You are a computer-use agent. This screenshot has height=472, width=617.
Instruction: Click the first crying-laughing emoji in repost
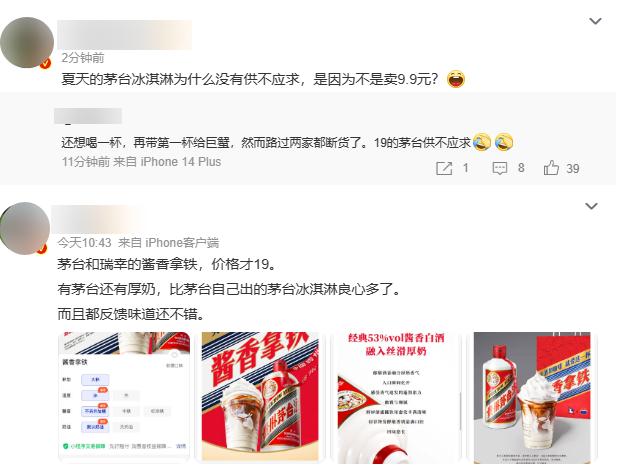[x=482, y=142]
